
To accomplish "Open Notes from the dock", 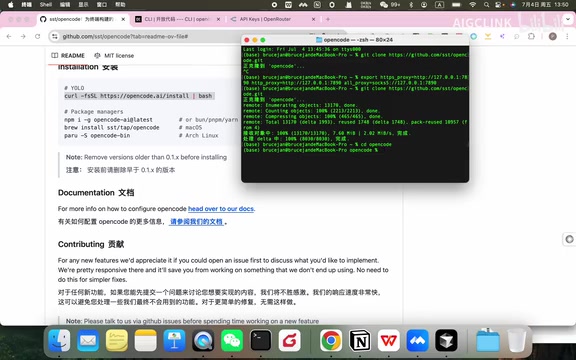I will pyautogui.click(x=145, y=340).
